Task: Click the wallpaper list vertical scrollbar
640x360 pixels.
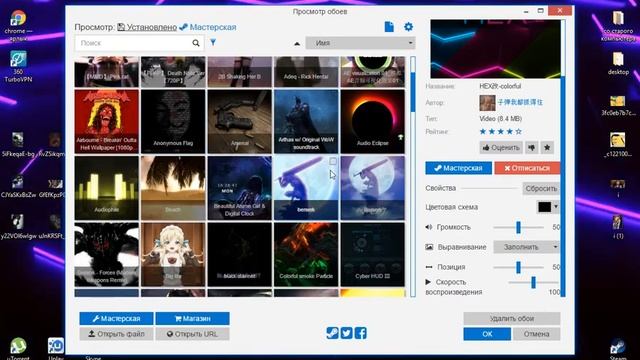Action: (x=413, y=176)
